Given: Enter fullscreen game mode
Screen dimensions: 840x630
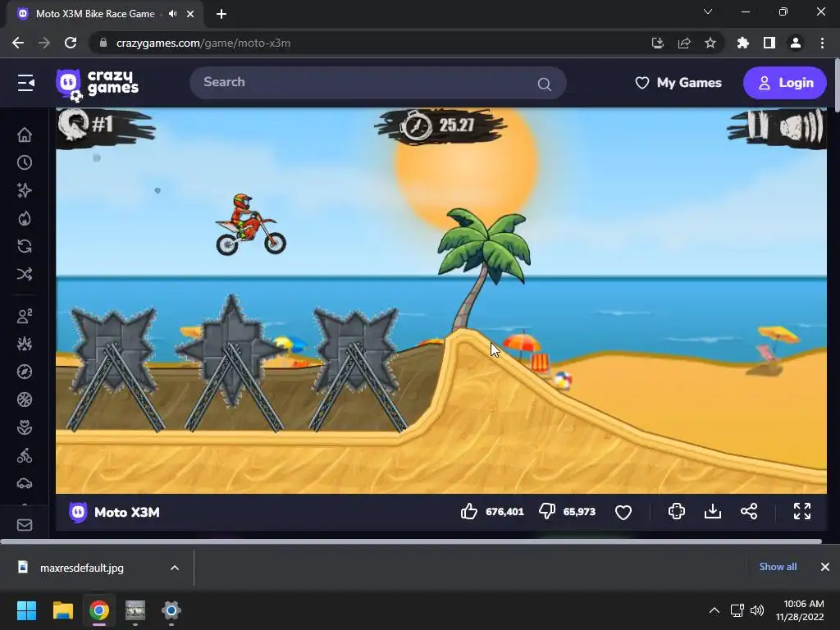Looking at the screenshot, I should pyautogui.click(x=802, y=512).
